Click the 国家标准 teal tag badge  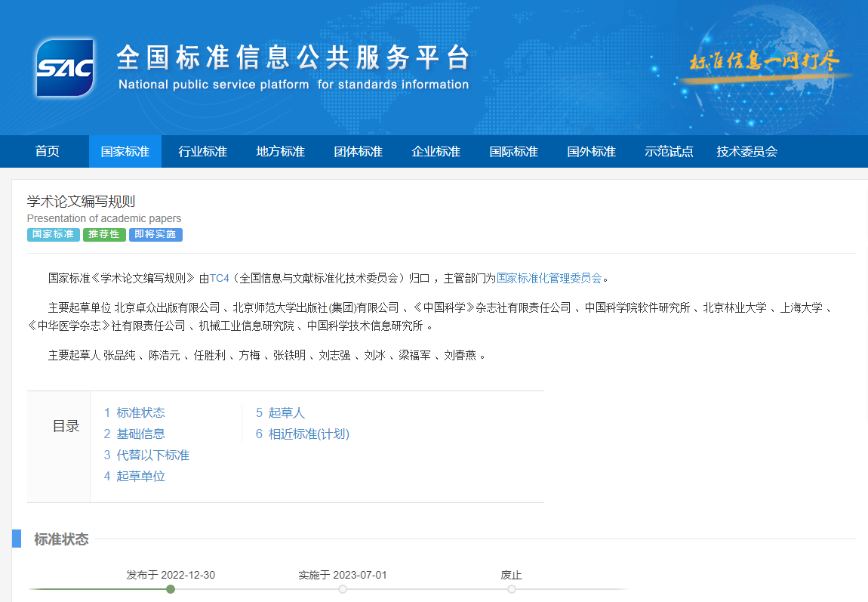(x=54, y=234)
